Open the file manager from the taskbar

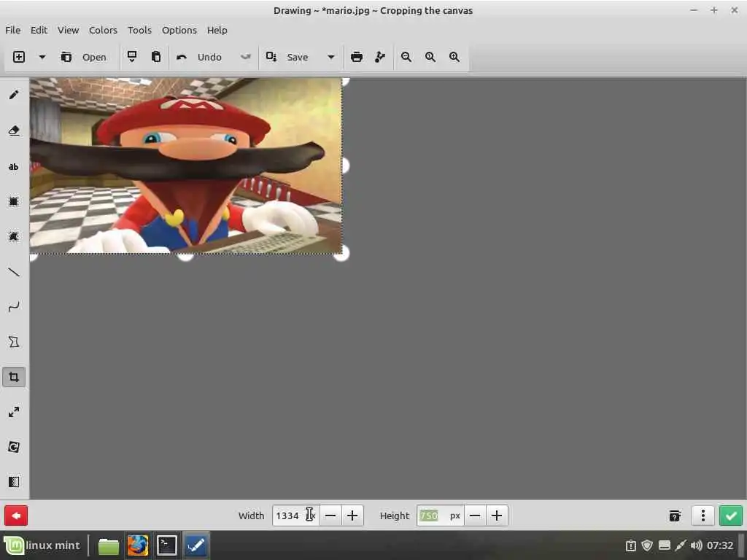109,545
